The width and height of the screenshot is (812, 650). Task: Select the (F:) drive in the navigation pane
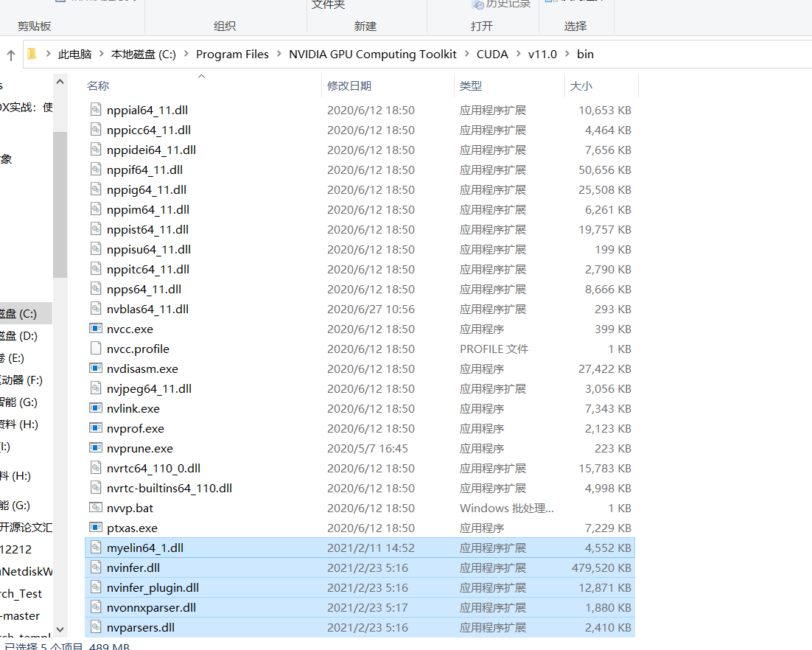coord(25,380)
